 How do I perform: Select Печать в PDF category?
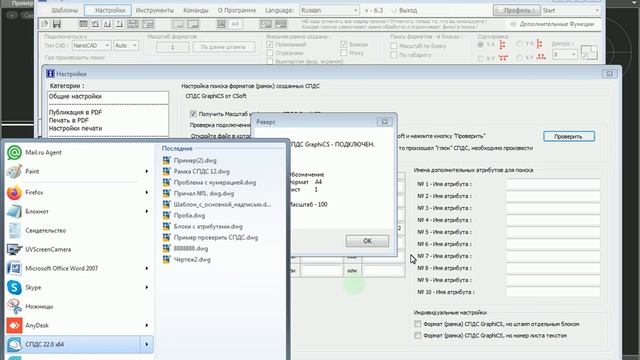coord(69,120)
